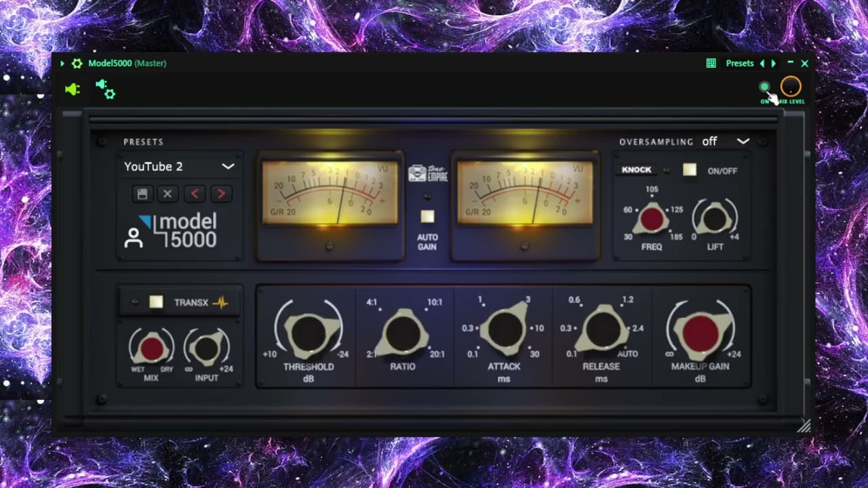868x488 pixels.
Task: Adjust the red FREQ knob
Action: pos(652,219)
